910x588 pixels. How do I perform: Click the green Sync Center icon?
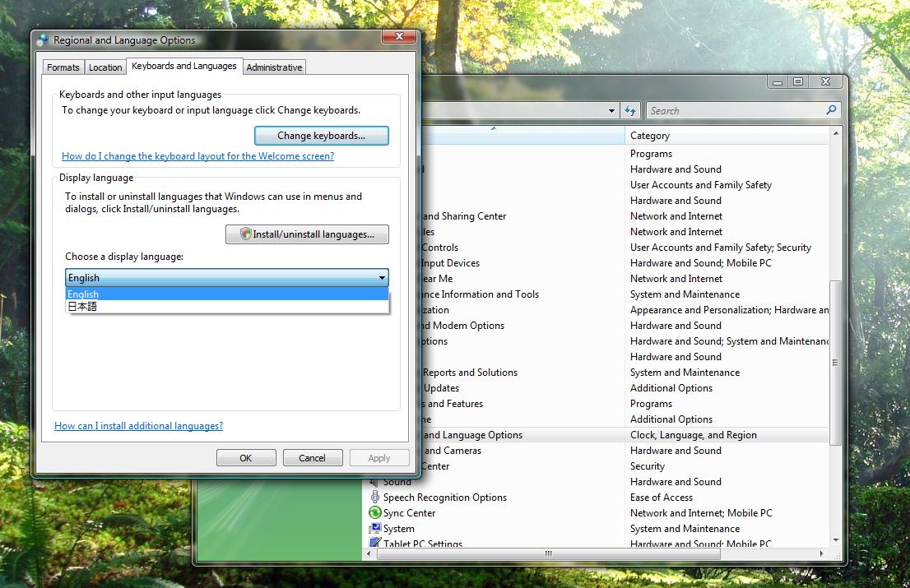[x=375, y=512]
